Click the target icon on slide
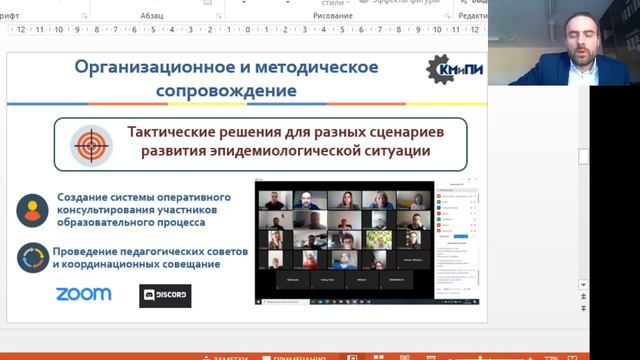 point(91,145)
